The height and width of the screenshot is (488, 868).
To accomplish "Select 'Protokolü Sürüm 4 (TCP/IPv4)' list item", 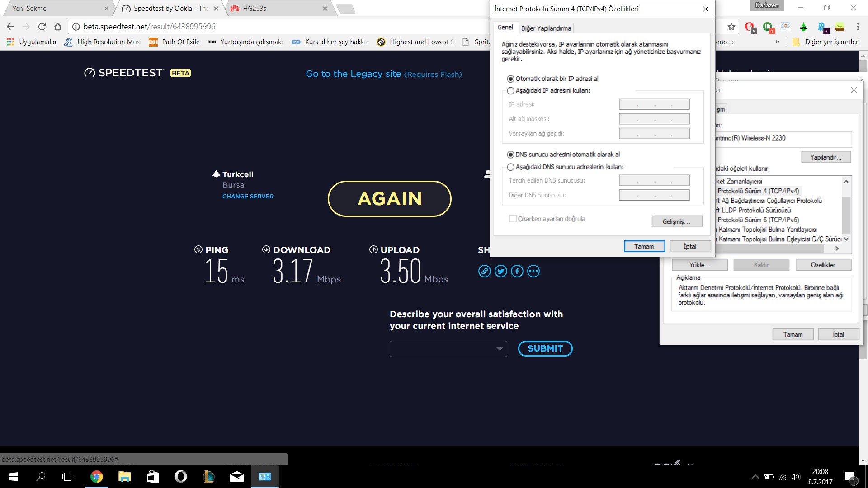I will click(x=758, y=191).
